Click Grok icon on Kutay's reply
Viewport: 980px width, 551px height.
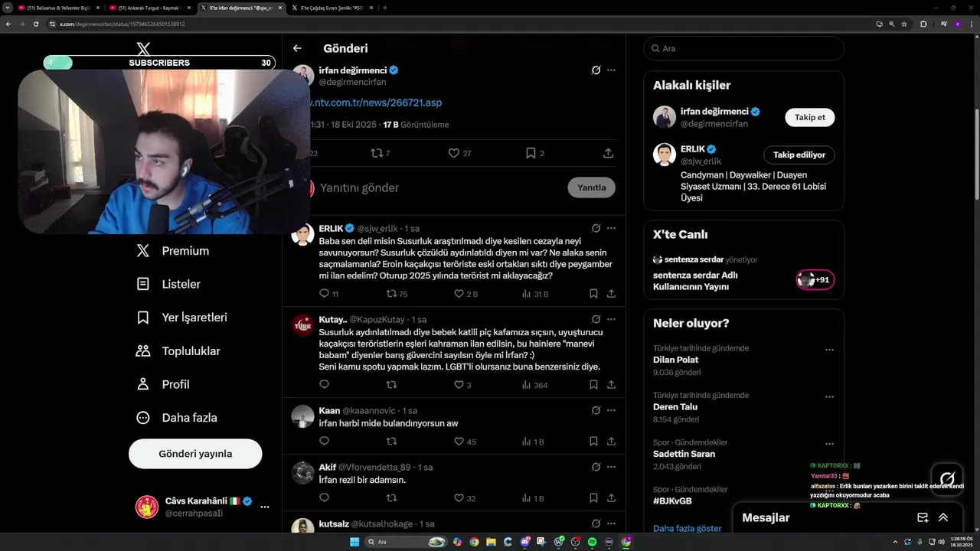point(596,318)
